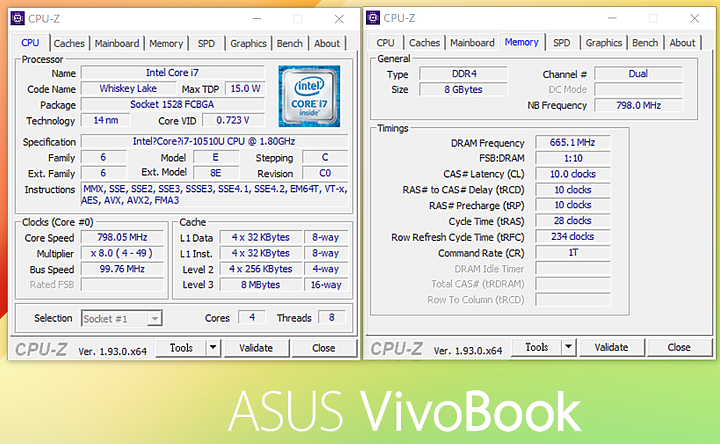Click the Code Name field Whiskey Lake
720x444 pixels.
(x=128, y=89)
